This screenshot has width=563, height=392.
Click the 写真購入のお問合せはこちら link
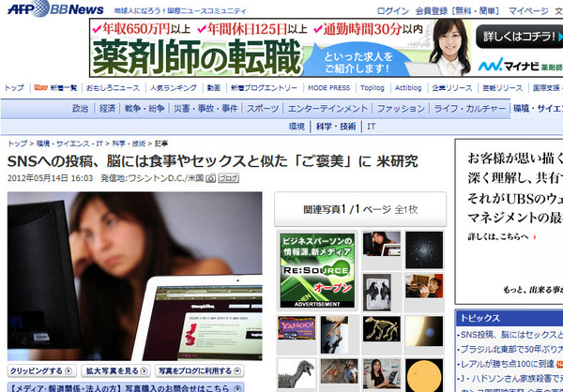click(126, 387)
